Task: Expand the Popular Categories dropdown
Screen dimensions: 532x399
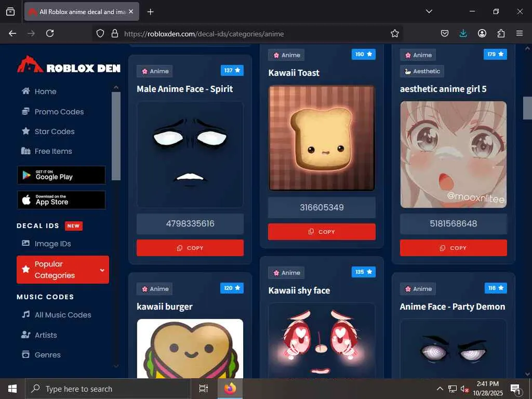Action: tap(63, 270)
